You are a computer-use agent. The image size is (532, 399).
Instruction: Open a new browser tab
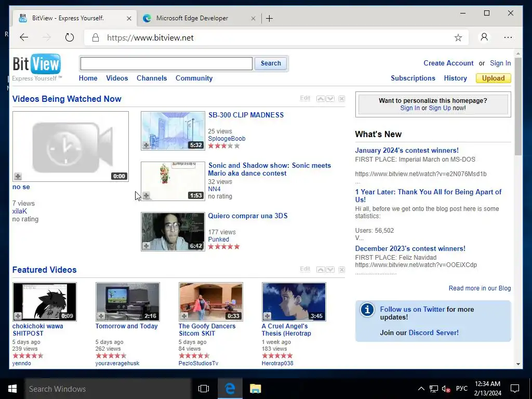pos(270,18)
